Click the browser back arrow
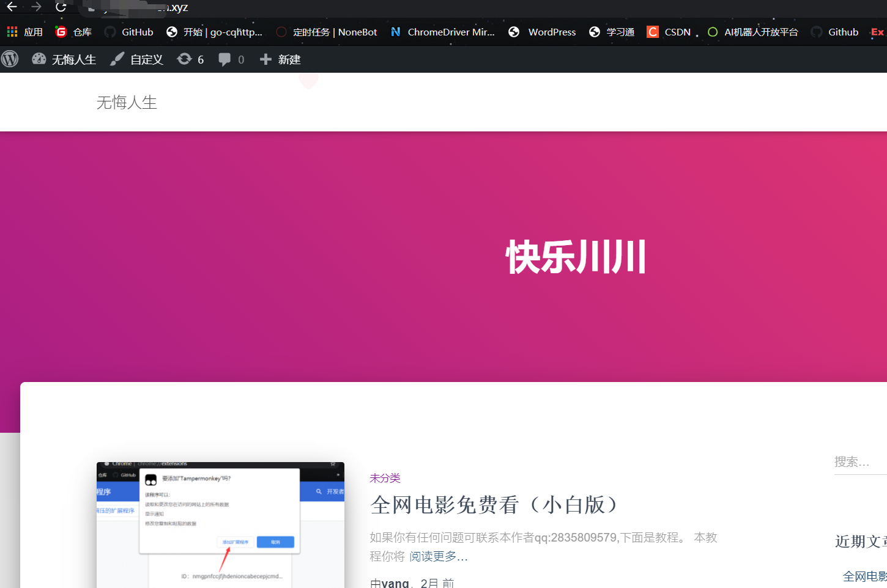887x588 pixels. (12, 7)
